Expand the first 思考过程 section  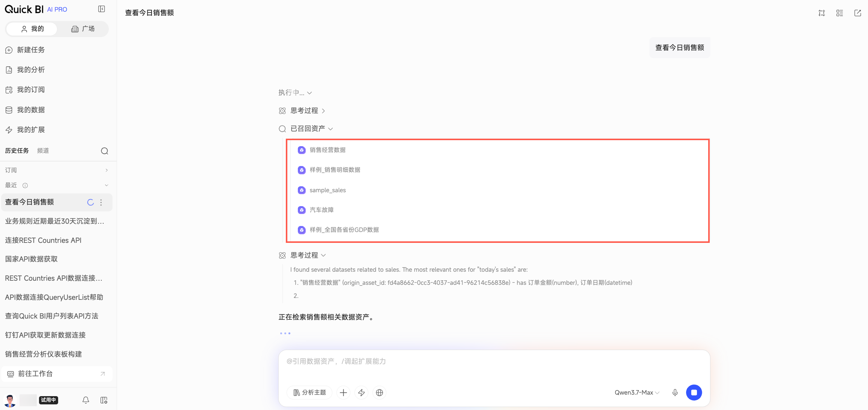click(x=302, y=111)
